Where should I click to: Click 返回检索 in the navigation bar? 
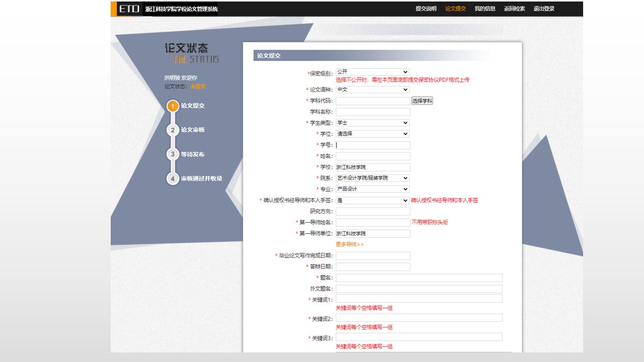tap(514, 9)
